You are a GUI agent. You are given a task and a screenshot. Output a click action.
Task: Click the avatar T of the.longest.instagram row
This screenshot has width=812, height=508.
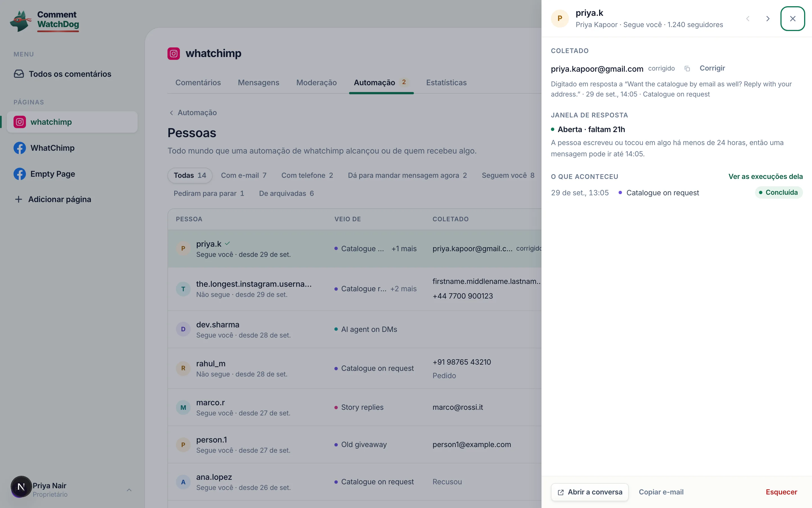tap(183, 289)
